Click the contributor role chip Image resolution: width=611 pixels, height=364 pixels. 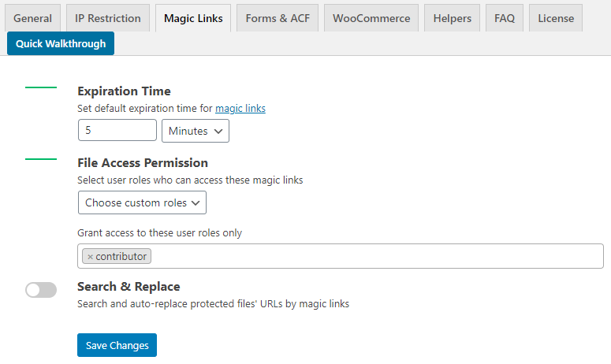121,257
